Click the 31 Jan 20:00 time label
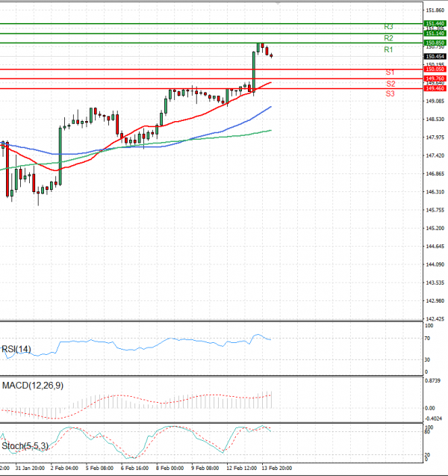 (x=30, y=468)
